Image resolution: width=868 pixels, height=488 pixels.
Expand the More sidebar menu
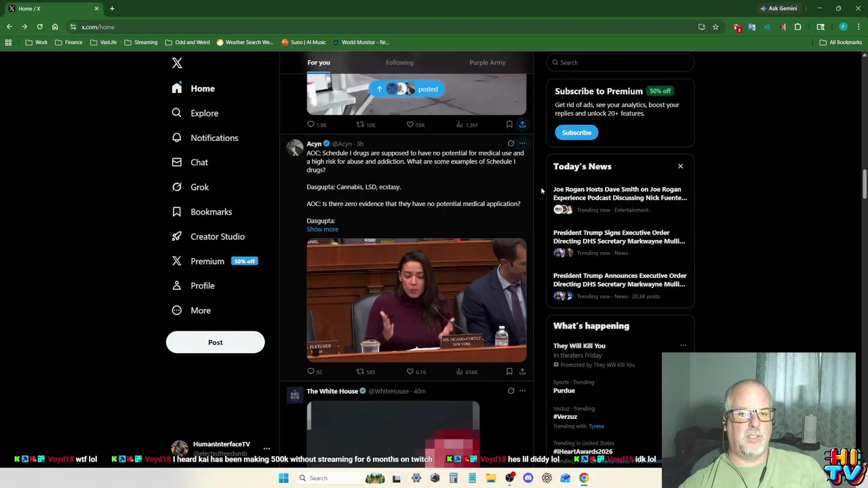pyautogui.click(x=191, y=310)
